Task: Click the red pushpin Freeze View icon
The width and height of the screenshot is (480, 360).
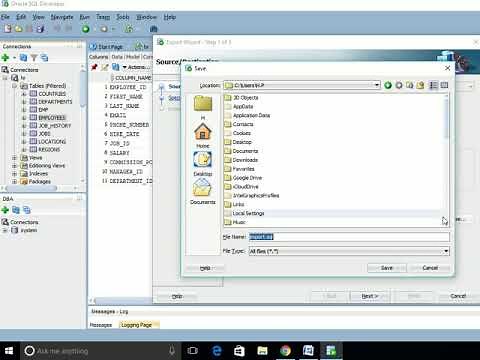Action: coord(94,67)
